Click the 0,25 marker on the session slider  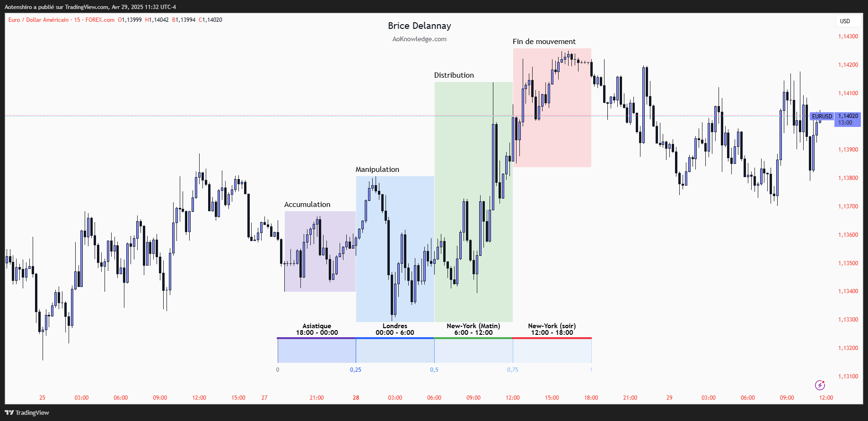[x=355, y=370]
